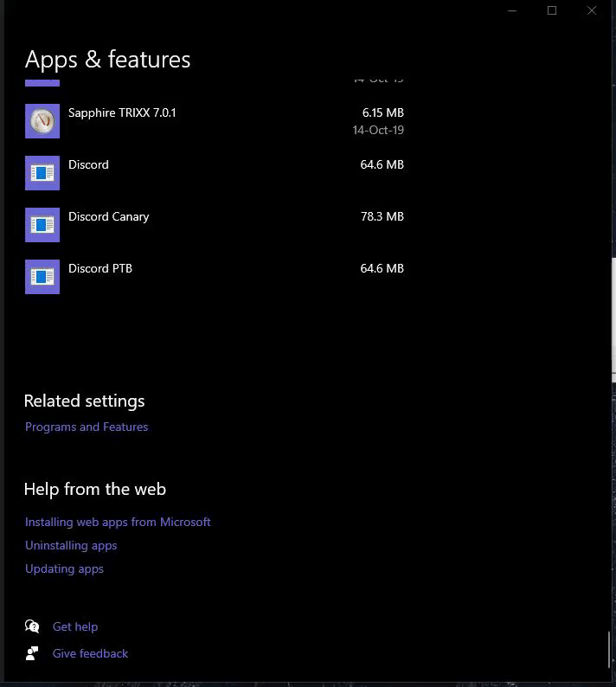
Task: Click the vertical scrollbar thumb at right edge
Action: point(609,650)
